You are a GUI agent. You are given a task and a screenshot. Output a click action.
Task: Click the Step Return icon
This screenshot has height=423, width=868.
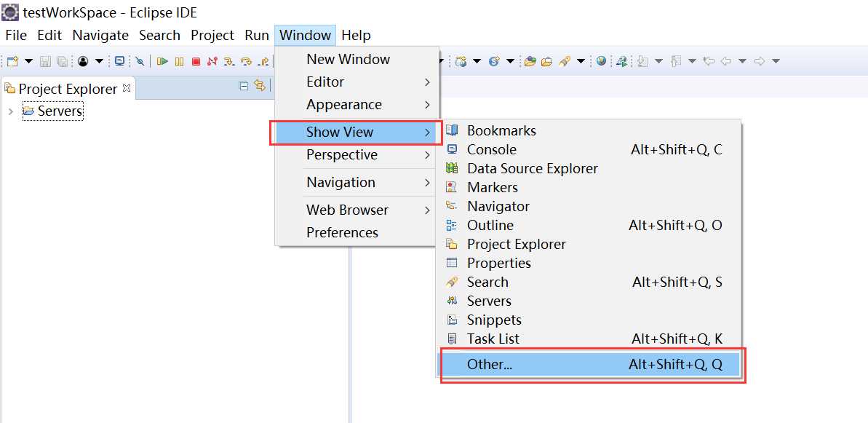coord(263,61)
